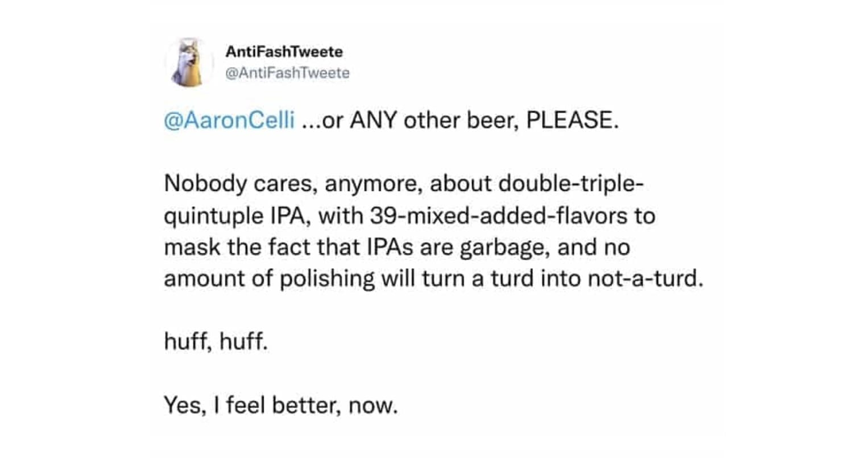Click the line Yes, I feel better, now.
This screenshot has width=868, height=458.
coord(280,405)
